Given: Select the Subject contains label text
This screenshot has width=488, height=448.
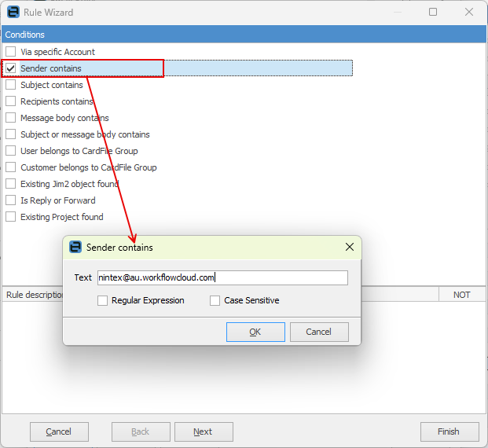Looking at the screenshot, I should coord(52,85).
